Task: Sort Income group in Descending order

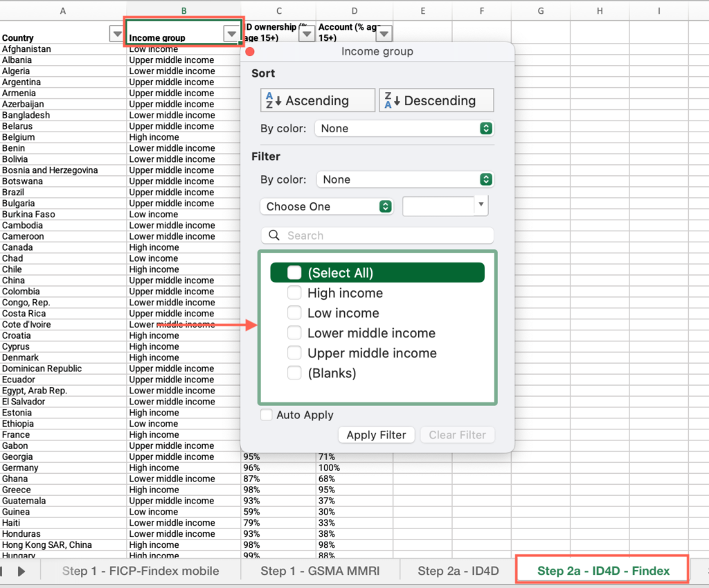Action: [x=436, y=100]
